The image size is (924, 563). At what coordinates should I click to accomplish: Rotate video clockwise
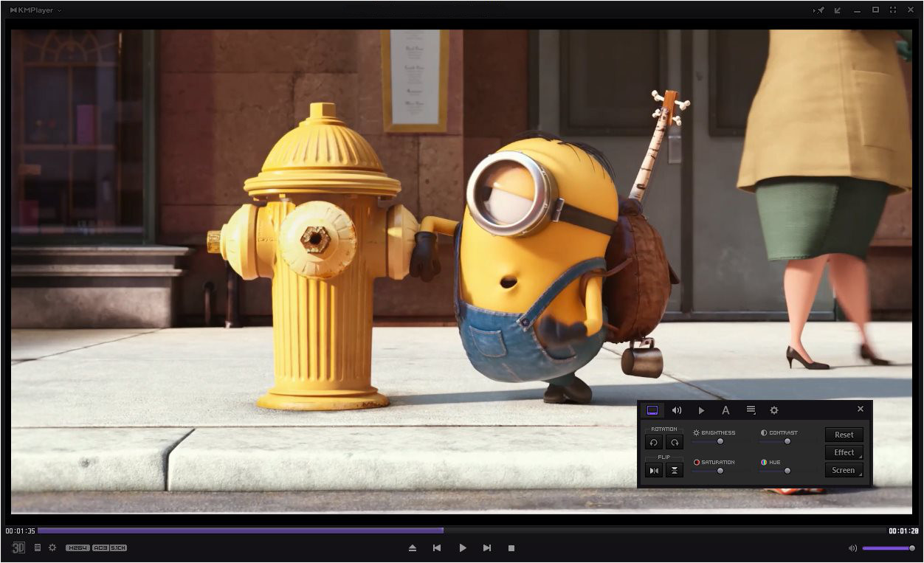[675, 442]
